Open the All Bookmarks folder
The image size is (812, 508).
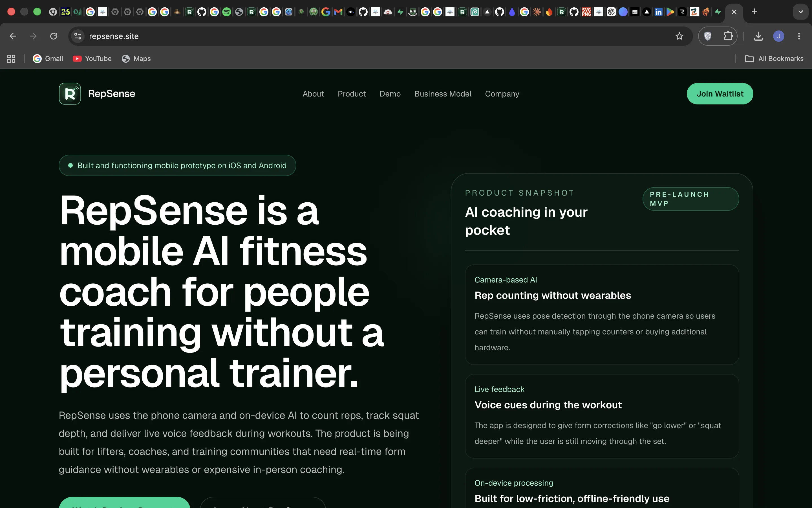pyautogui.click(x=774, y=58)
